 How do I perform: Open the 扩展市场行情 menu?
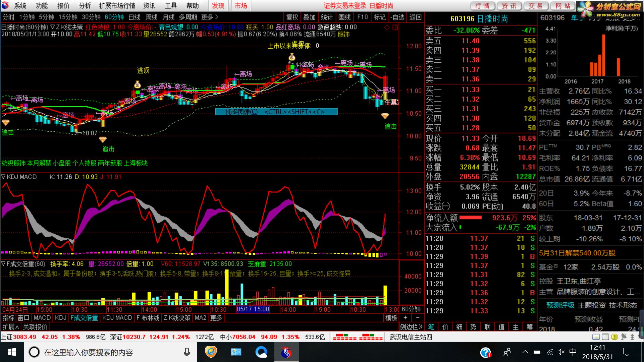point(117,6)
